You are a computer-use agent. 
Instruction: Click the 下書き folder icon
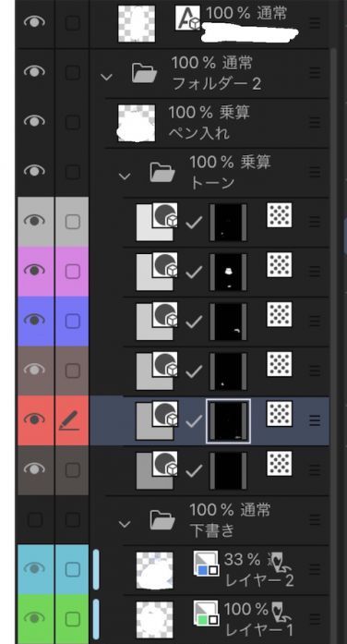tap(162, 520)
